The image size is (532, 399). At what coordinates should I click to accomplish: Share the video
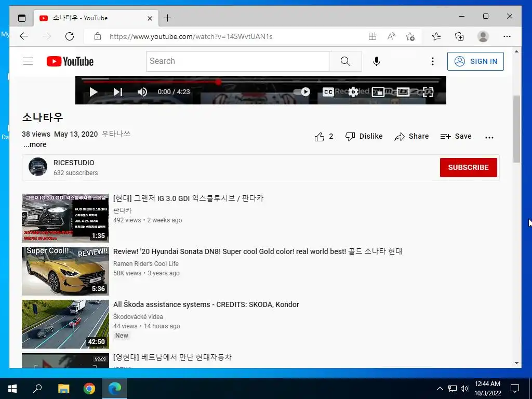coord(411,137)
